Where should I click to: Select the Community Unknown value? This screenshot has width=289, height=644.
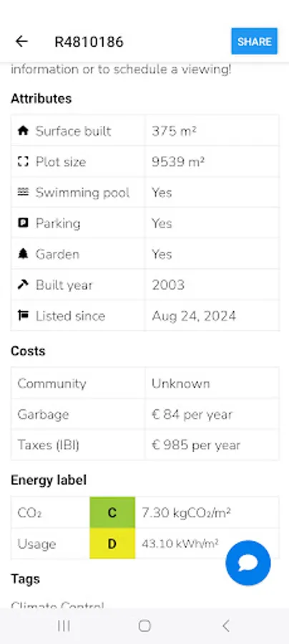180,384
